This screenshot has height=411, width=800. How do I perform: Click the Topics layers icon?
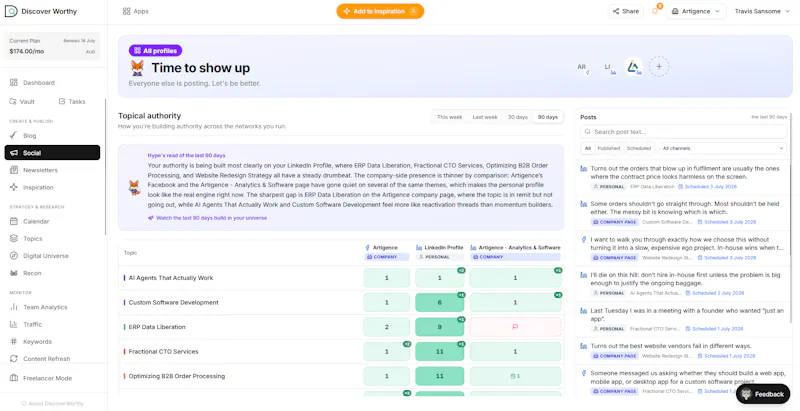pyautogui.click(x=14, y=239)
